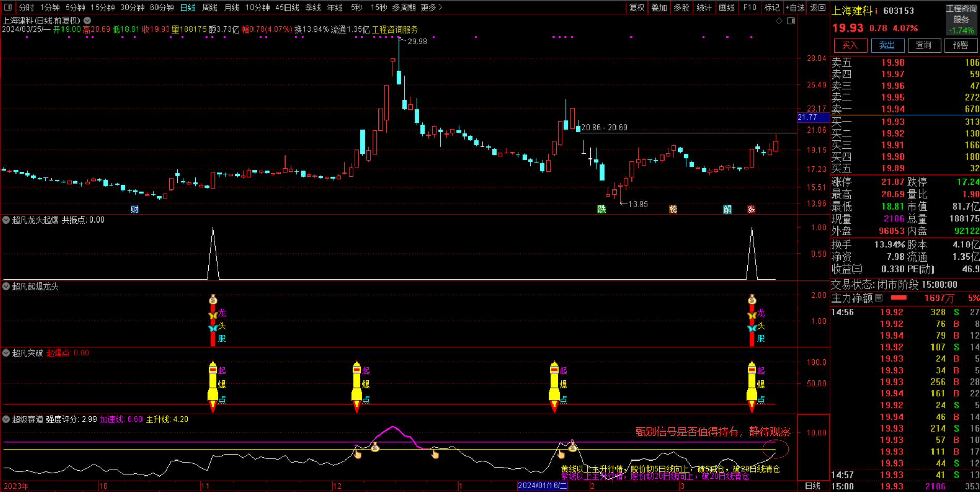The width and height of the screenshot is (980, 492).
Task: Click the red 买入 buy button
Action: click(x=850, y=45)
